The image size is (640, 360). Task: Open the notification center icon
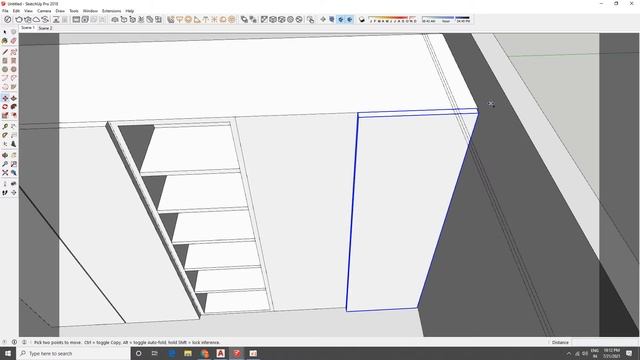[x=629, y=353]
